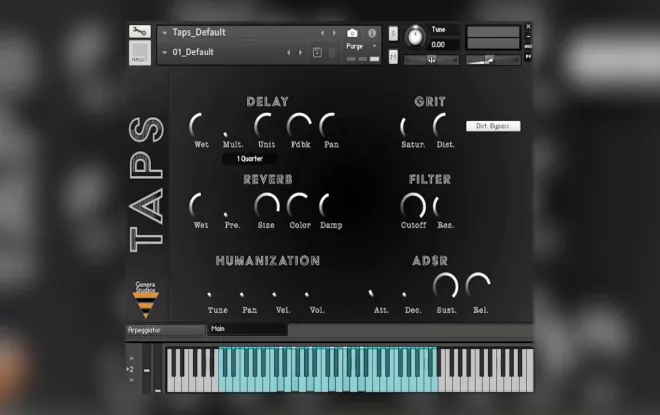Click the Reverb Pre. knob
660x415 pixels.
232,207
